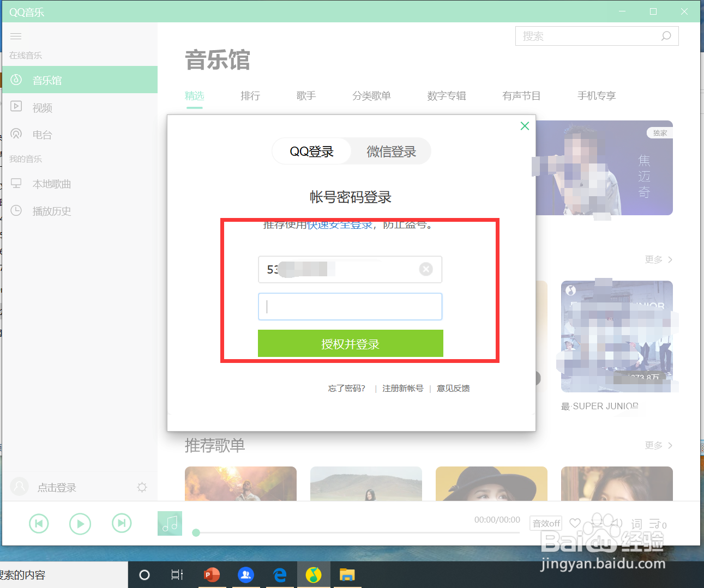This screenshot has width=704, height=588.
Task: Open 音乐馆 in the sidebar
Action: pos(80,80)
